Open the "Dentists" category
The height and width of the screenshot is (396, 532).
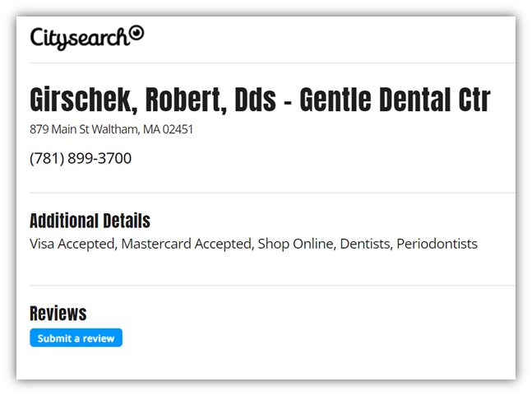coord(364,244)
